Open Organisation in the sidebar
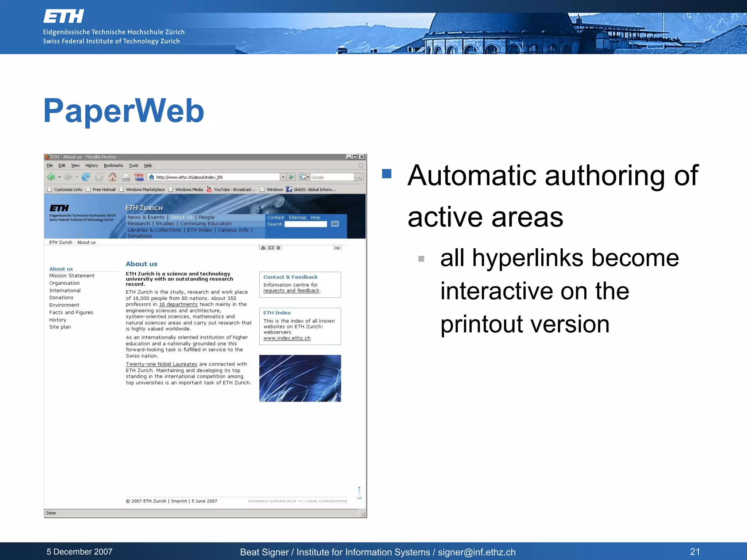 point(65,283)
